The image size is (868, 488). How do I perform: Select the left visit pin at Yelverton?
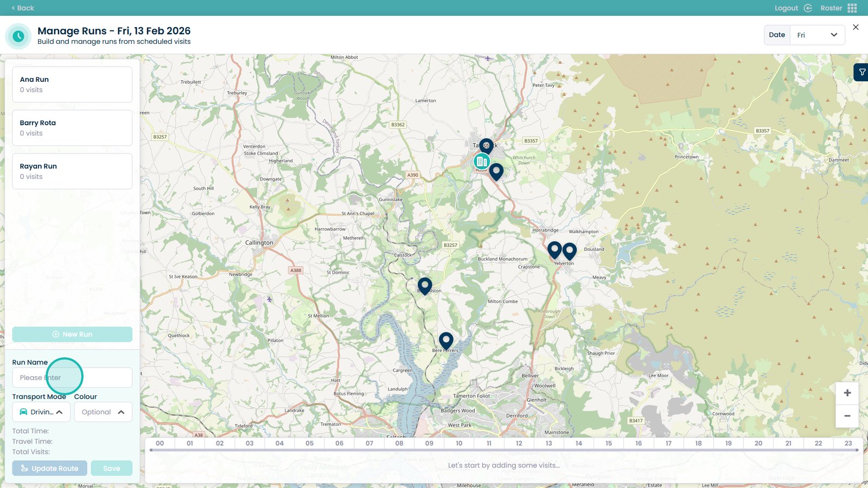(x=554, y=251)
